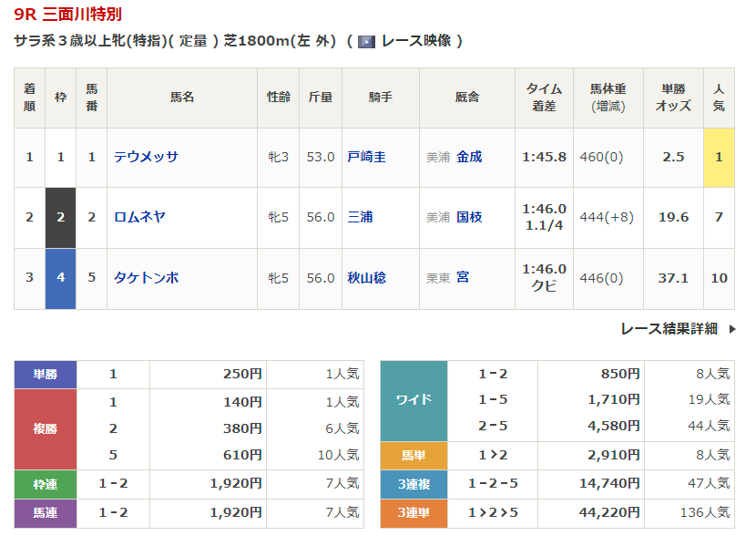Select the 単勝 payout label
Viewport: 756px width, 536px height.
click(46, 374)
